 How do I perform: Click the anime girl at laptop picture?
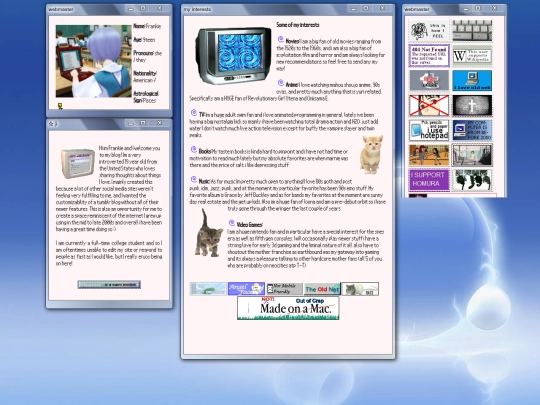(94, 61)
